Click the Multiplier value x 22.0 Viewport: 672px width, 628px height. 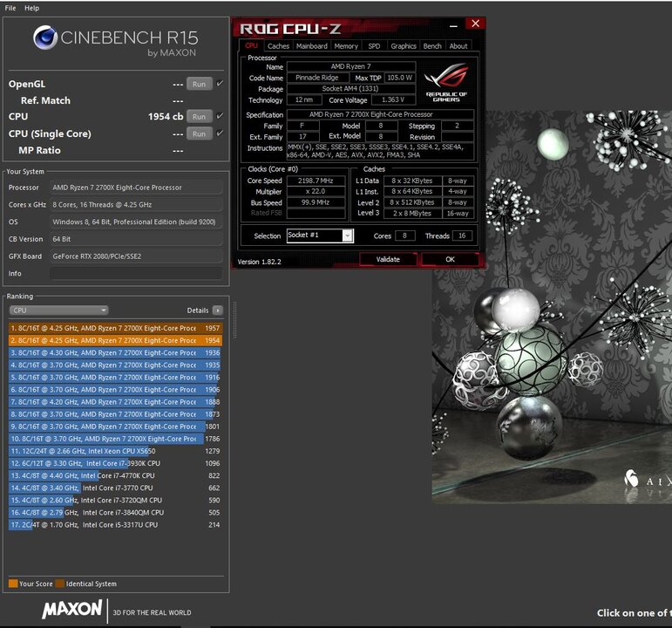316,191
